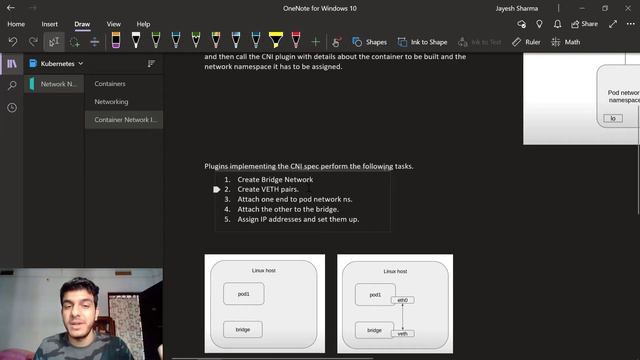Select the diagram showing eth0 and veth
Viewport: 640px width, 360px height.
(395, 304)
